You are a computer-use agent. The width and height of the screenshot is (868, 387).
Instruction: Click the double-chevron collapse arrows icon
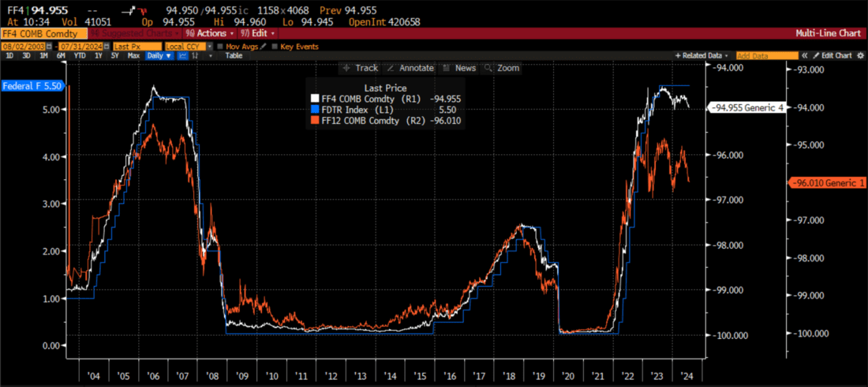coord(805,56)
